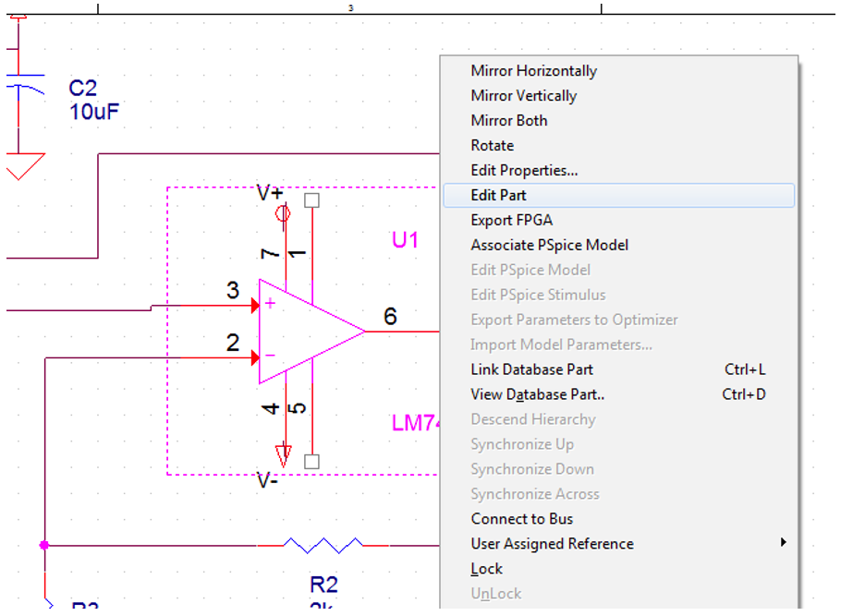Open Edit Properties dialog
Viewport: 841px width, 616px height.
coord(524,171)
